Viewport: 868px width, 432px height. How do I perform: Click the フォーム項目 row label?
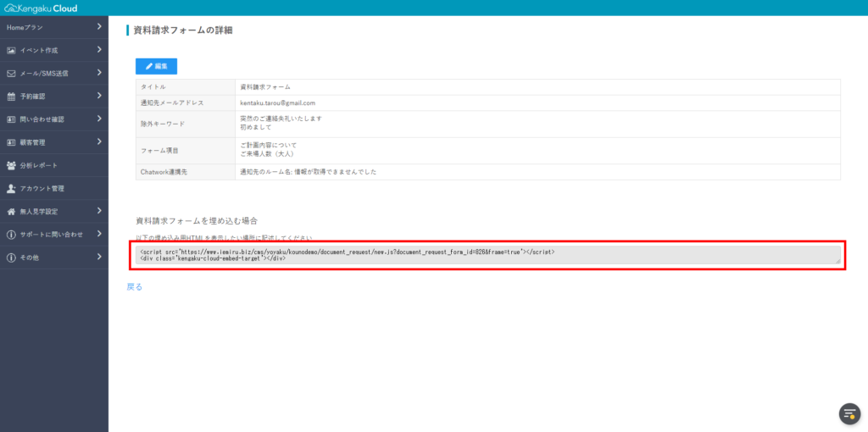(158, 150)
